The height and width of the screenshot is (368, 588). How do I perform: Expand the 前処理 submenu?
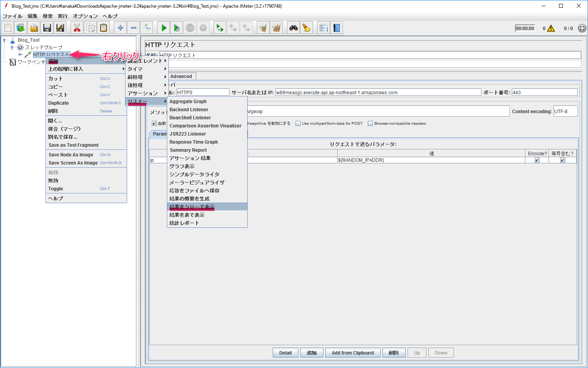click(x=147, y=77)
